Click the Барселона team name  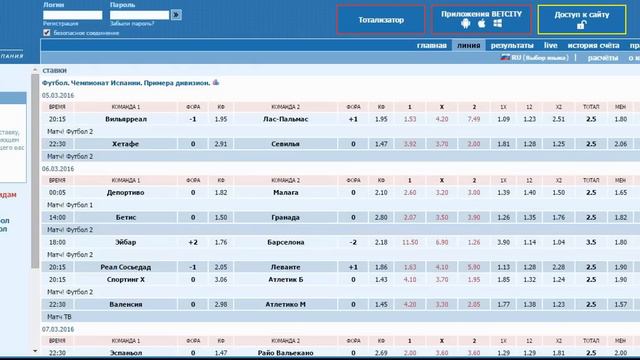click(x=286, y=242)
